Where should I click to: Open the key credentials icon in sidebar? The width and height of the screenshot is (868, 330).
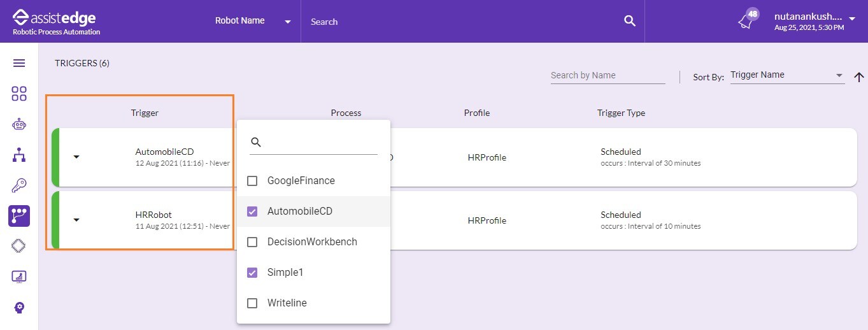(19, 185)
